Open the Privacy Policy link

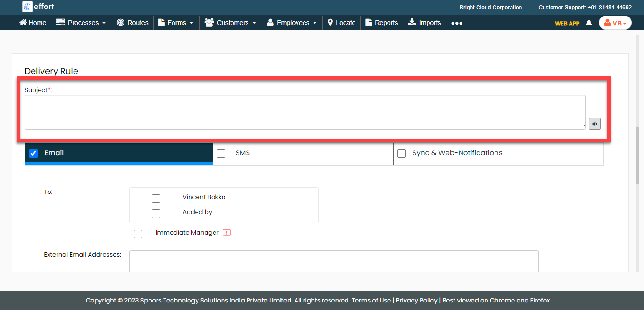[417, 300]
